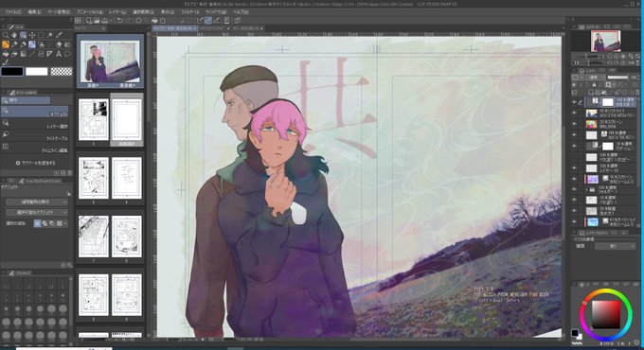
Task: Open the ページ管理 menu
Action: coord(59,12)
